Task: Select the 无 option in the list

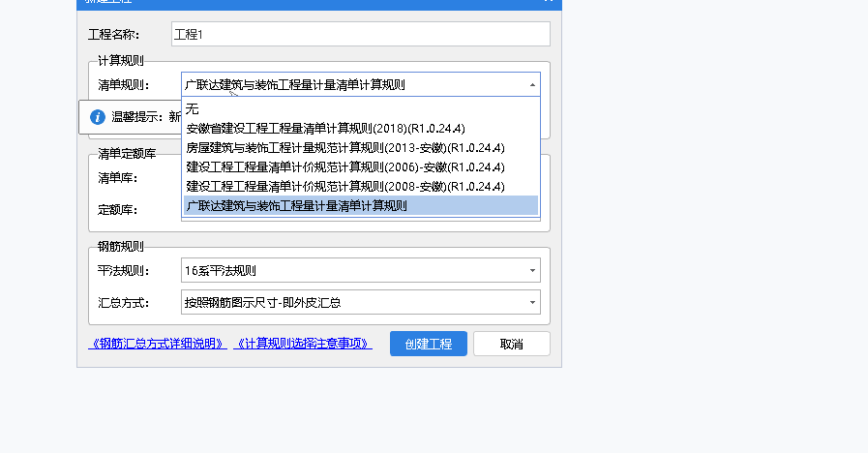Action: [360, 109]
